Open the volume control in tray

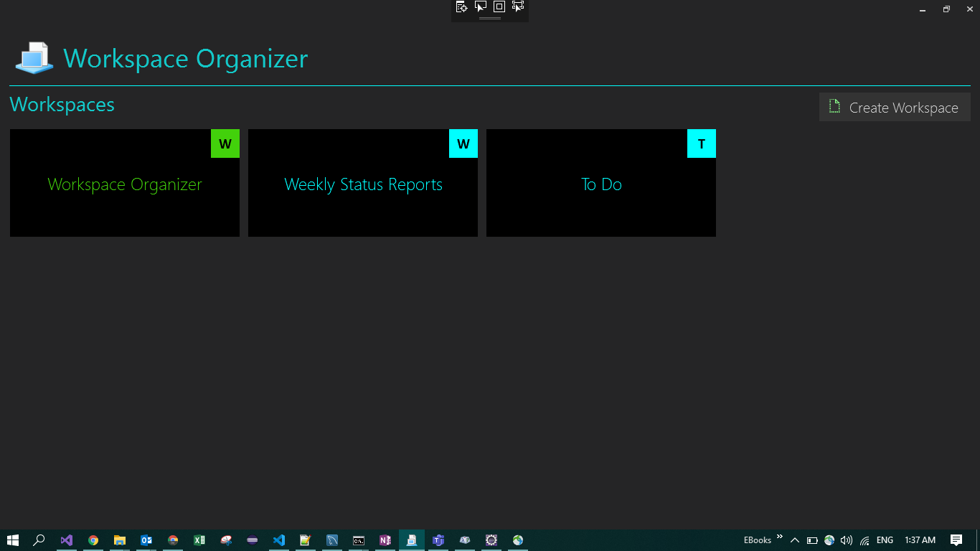pos(847,540)
